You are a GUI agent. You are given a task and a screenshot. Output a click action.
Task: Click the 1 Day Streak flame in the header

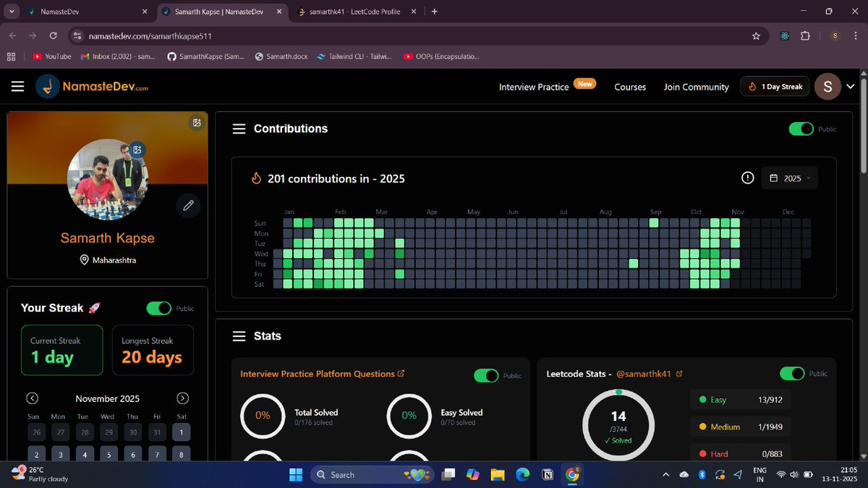[x=774, y=86]
